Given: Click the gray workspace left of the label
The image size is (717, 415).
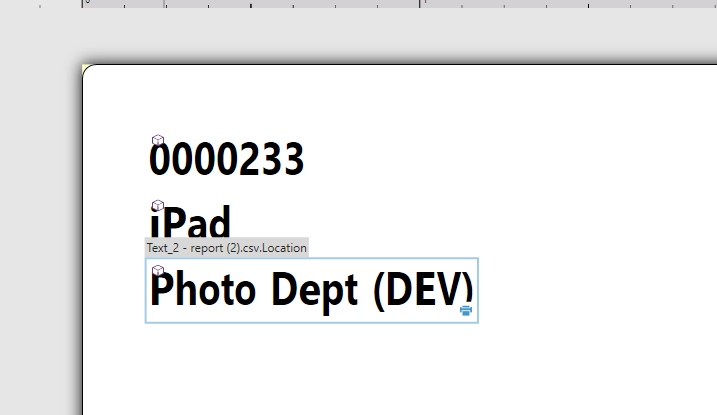Looking at the screenshot, I should 39,229.
